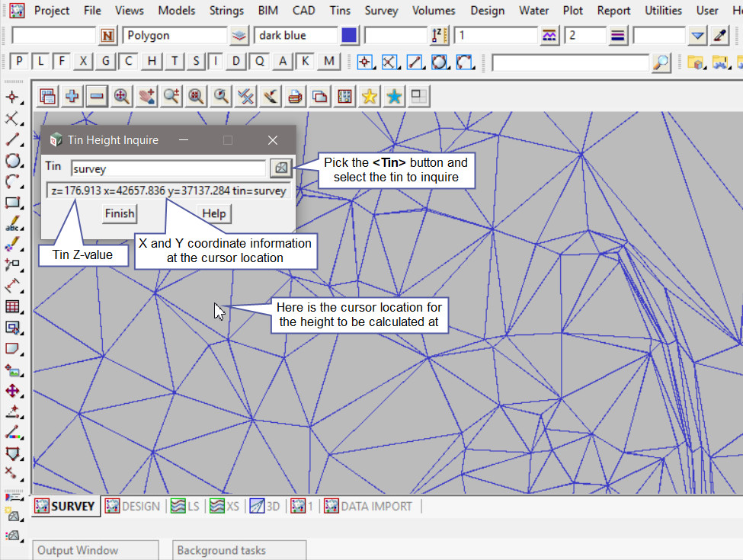This screenshot has height=560, width=743.
Task: Select the line drawing tool in left sidebar
Action: pyautogui.click(x=12, y=139)
